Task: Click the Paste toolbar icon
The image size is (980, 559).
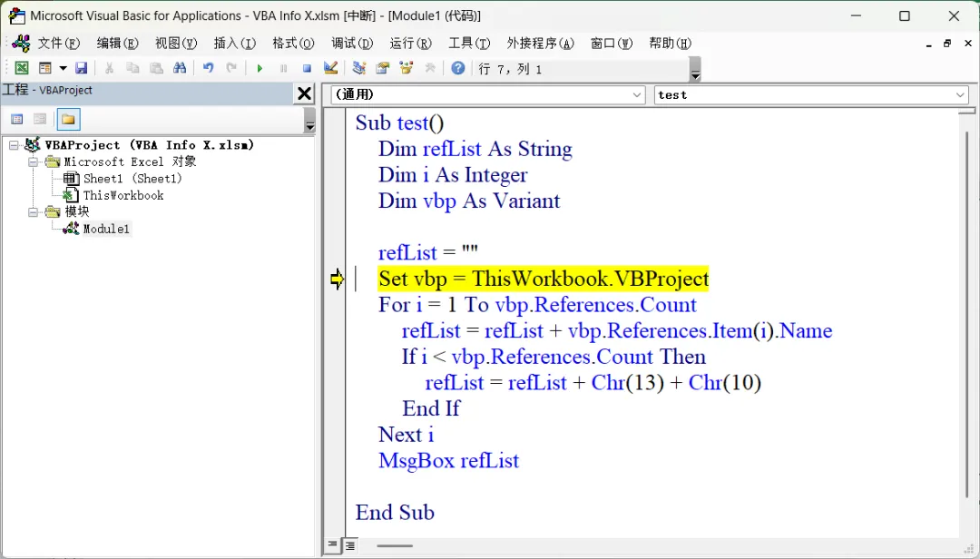Action: [x=156, y=68]
